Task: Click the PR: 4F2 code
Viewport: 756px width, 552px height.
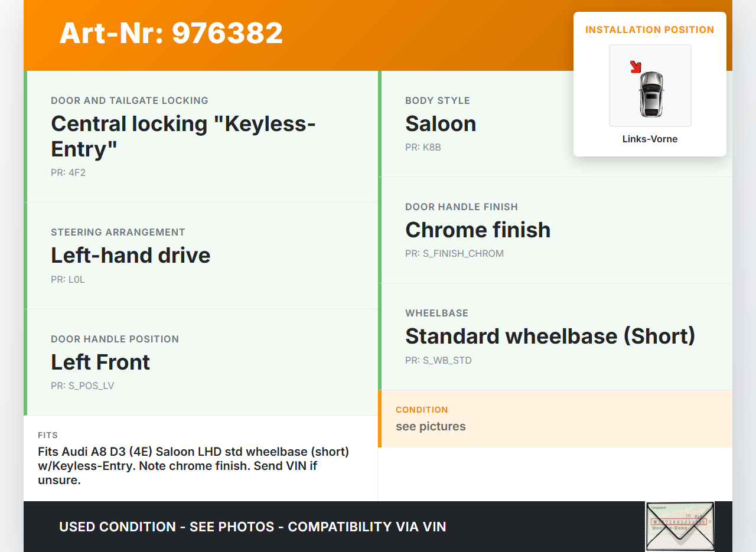Action: pos(68,173)
